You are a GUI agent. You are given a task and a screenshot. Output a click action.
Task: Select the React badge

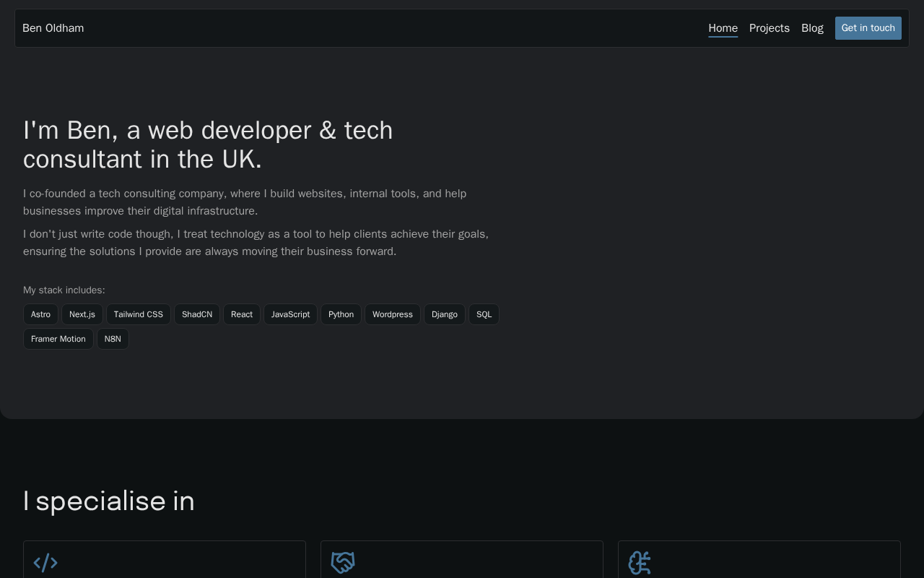point(242,314)
